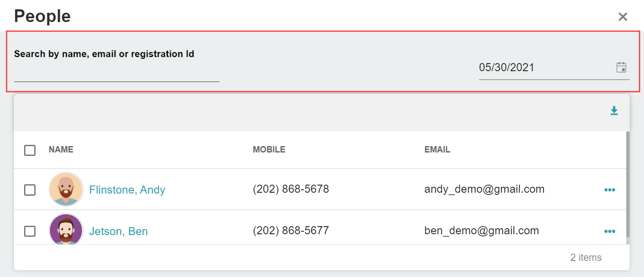This screenshot has height=277, width=644.
Task: Open more options for Ben Jetson
Action: (x=609, y=231)
